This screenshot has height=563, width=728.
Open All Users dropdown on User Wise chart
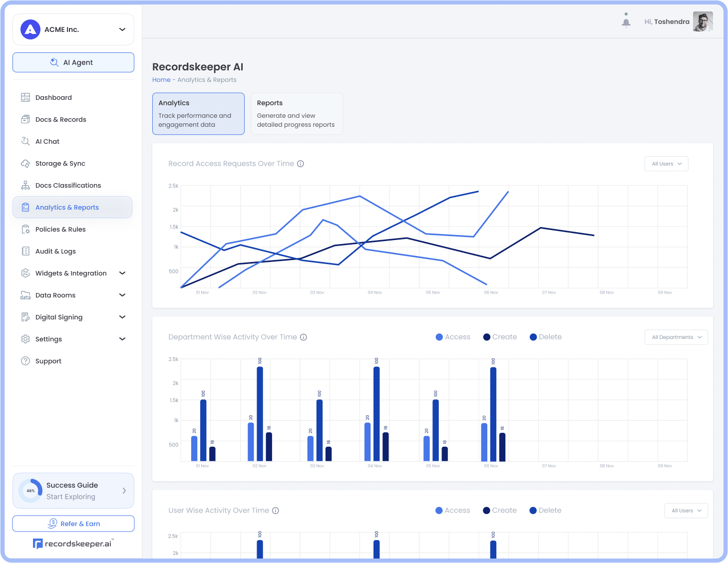pyautogui.click(x=686, y=511)
